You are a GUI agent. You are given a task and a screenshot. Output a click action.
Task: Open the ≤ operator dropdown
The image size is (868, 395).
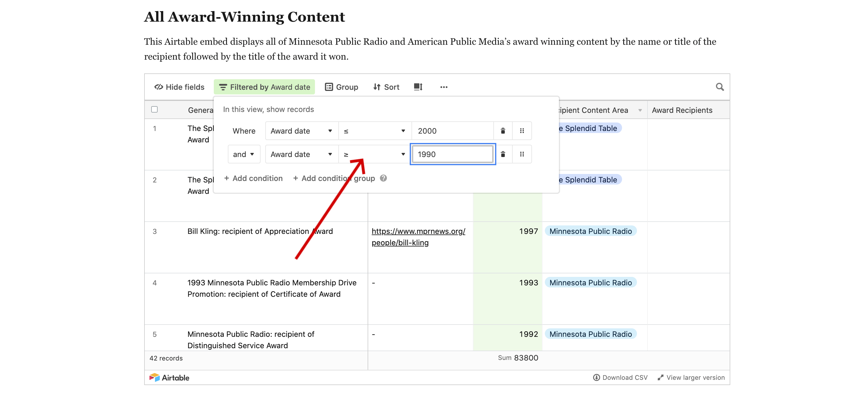(375, 131)
